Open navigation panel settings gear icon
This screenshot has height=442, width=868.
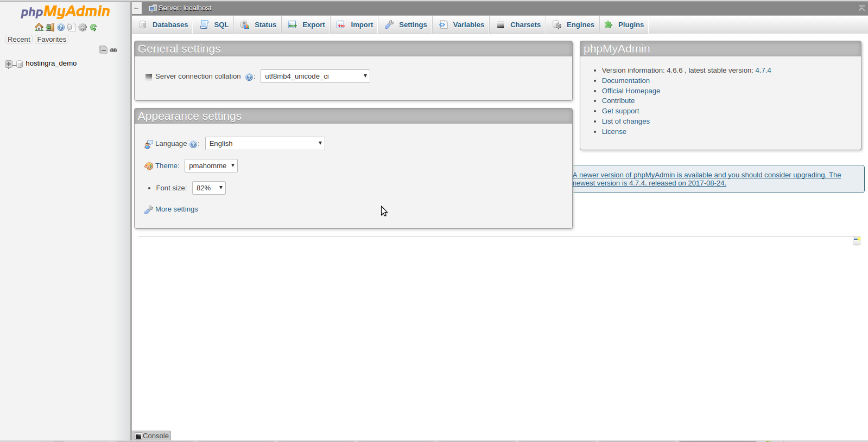click(x=83, y=27)
